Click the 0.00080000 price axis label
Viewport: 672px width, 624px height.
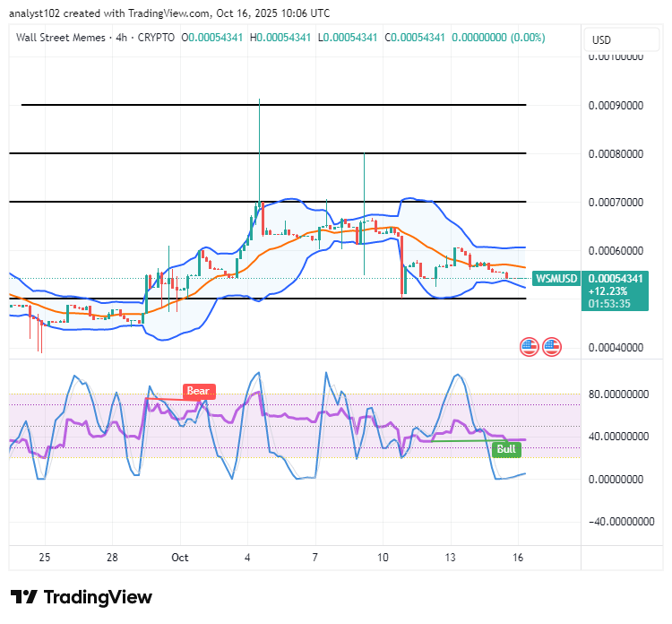[616, 154]
